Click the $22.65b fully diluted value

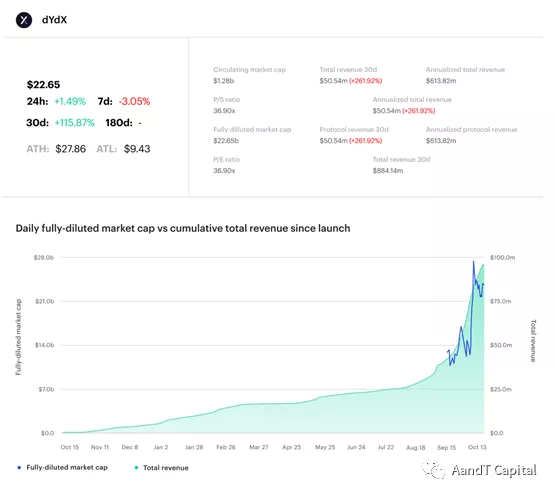pyautogui.click(x=226, y=141)
